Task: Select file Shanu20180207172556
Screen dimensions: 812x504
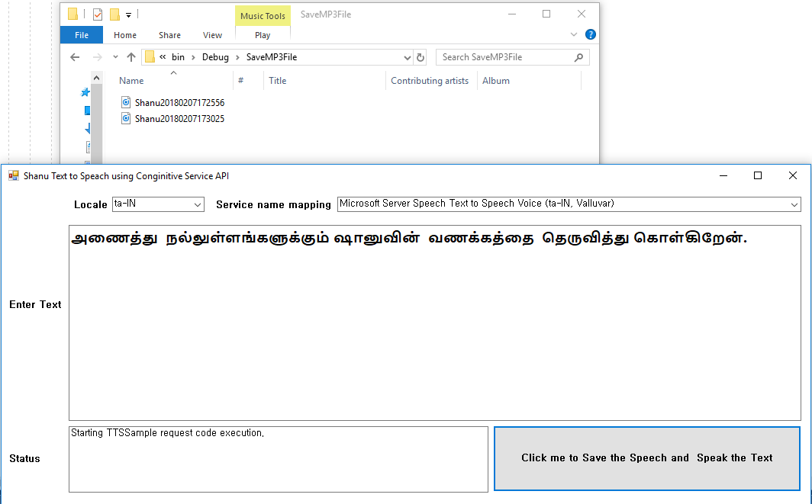Action: 179,102
